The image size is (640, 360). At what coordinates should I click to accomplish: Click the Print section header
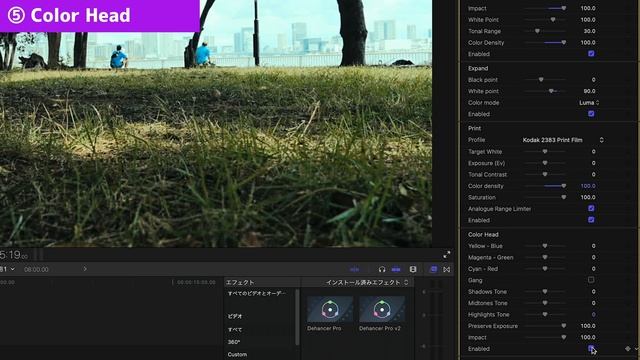pos(474,128)
